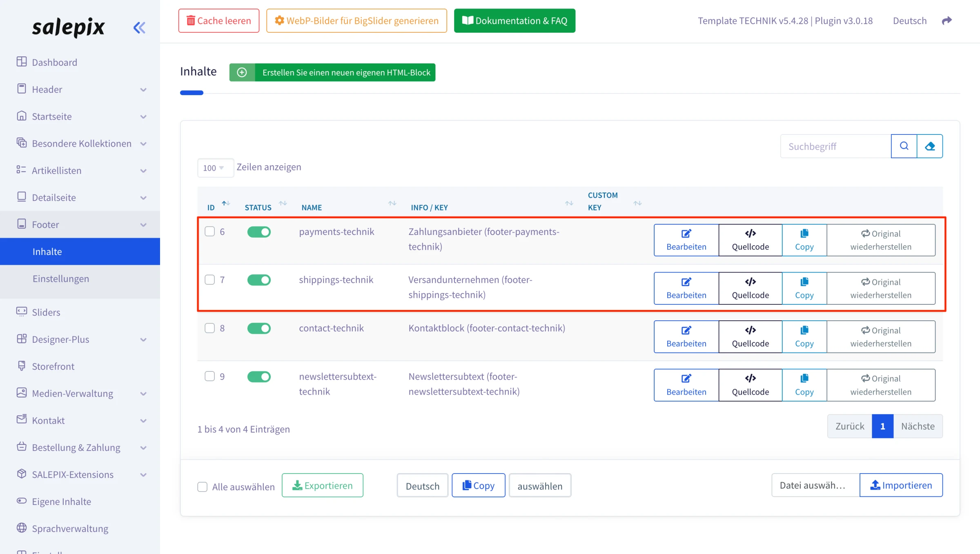This screenshot has width=980, height=554.
Task: Edit payments-technik with Bearbeiten
Action: [686, 240]
